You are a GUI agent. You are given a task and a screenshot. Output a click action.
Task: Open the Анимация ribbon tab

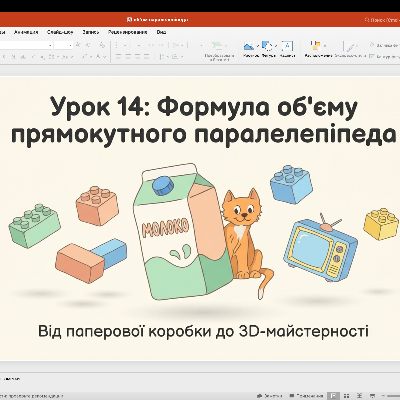26,32
